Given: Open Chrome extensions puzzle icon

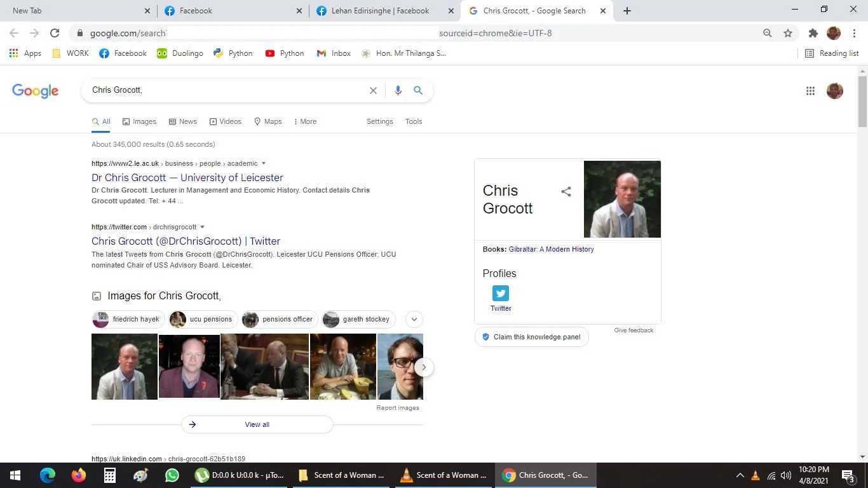Looking at the screenshot, I should click(813, 33).
